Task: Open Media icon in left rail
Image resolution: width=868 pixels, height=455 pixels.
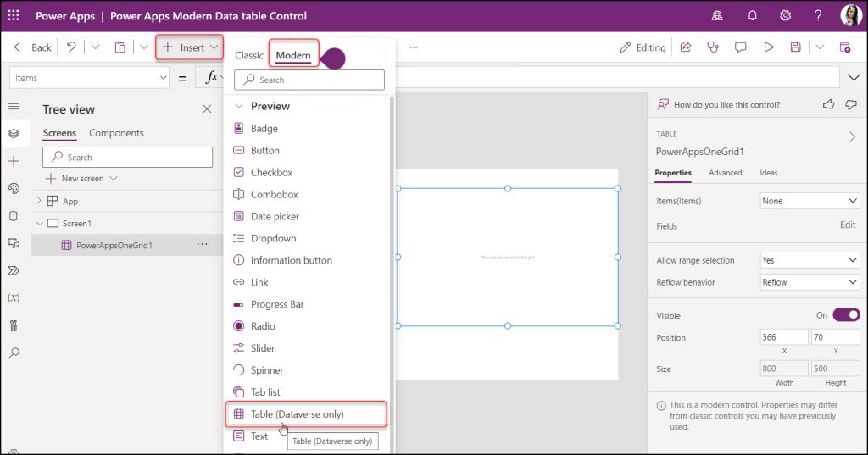Action: 14,243
